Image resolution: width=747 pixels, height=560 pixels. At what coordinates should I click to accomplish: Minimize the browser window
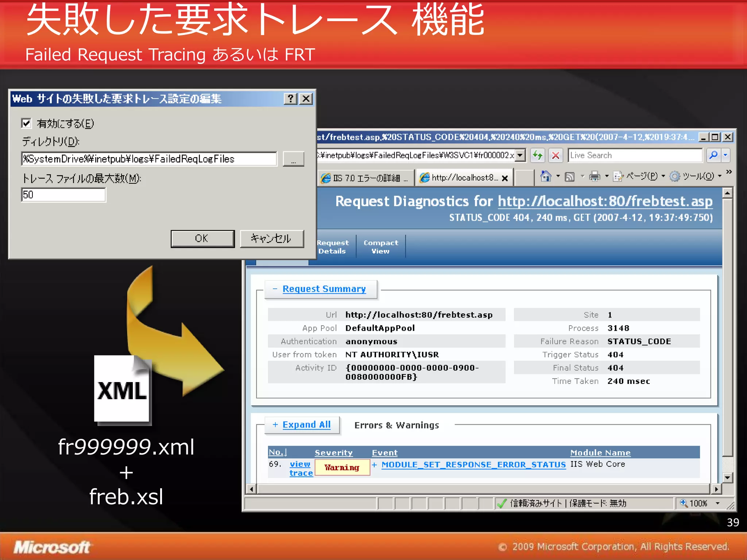coord(703,137)
